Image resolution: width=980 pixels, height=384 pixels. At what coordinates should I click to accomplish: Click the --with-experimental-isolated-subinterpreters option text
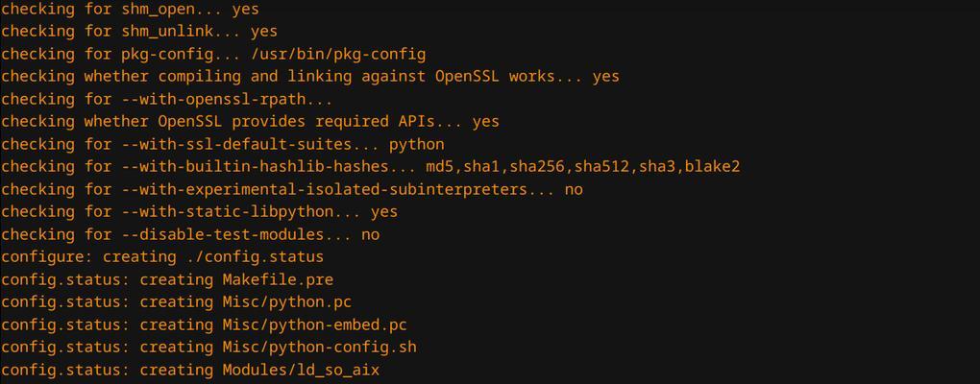pyautogui.click(x=325, y=189)
